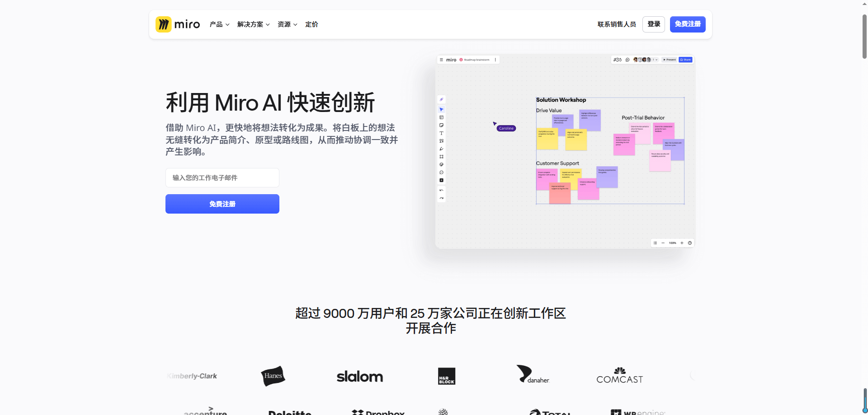Click the black plus more-tools icon in the board toolbar
Viewport: 868px width, 415px height.
point(441,180)
